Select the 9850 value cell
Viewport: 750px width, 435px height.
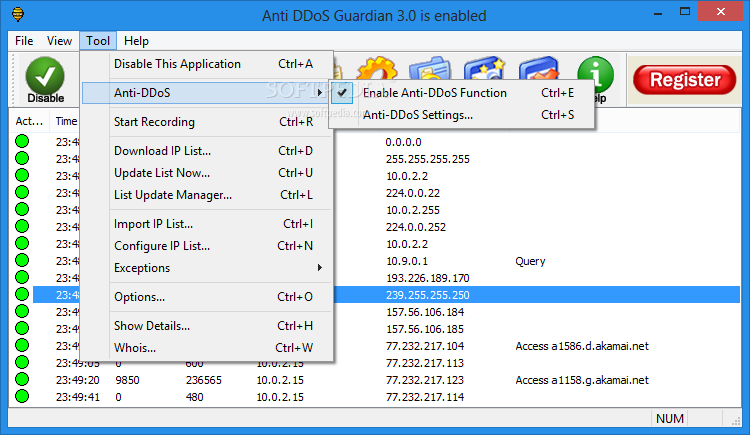coord(127,380)
